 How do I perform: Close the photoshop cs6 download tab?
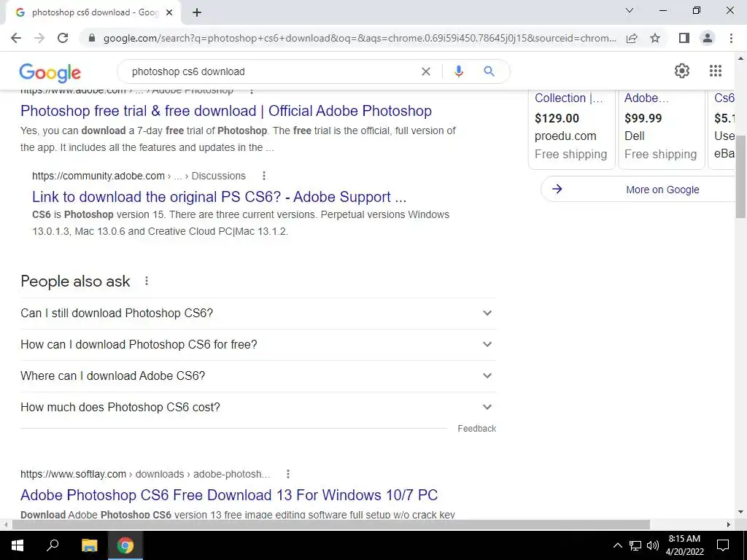pyautogui.click(x=169, y=13)
